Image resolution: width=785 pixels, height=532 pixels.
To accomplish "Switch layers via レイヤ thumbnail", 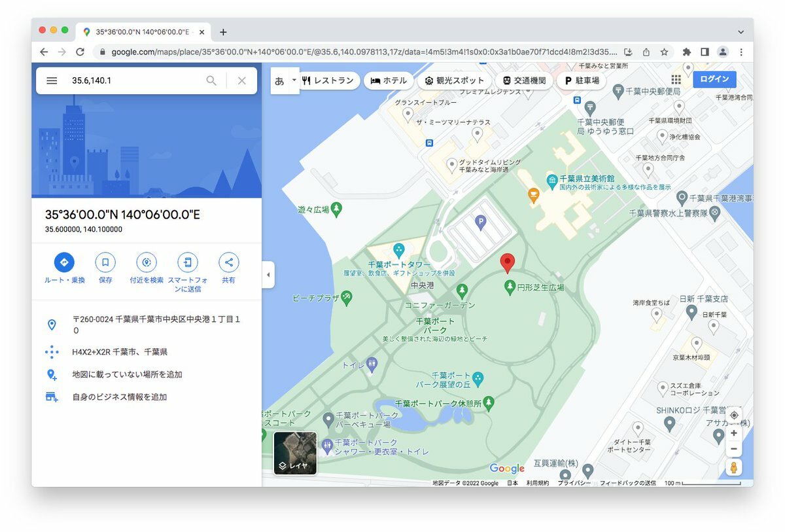I will [295, 453].
